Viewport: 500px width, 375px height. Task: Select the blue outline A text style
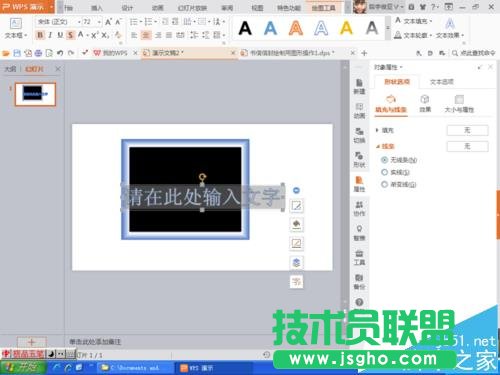(321, 28)
